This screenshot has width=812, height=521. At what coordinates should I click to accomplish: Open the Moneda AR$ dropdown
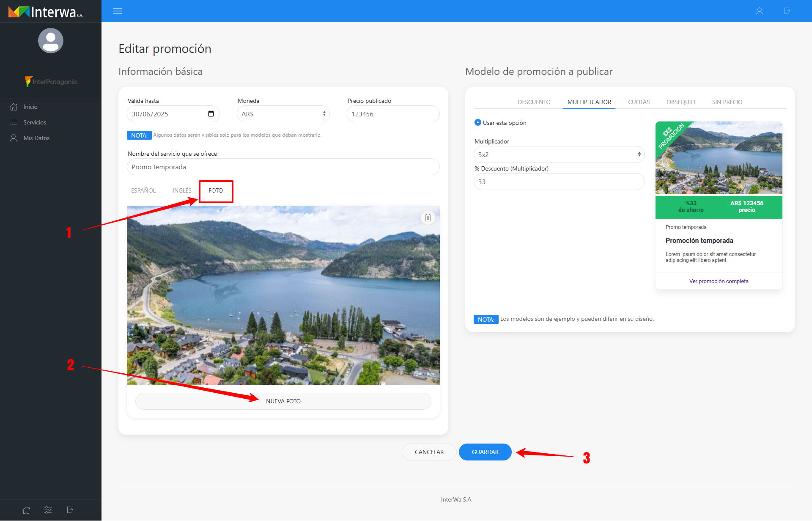tap(283, 114)
